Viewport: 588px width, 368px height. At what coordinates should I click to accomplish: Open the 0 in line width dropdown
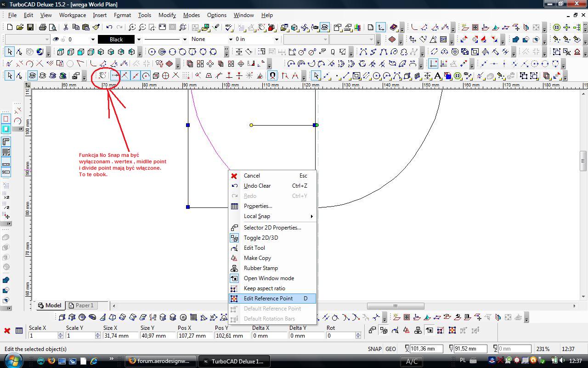(x=277, y=40)
